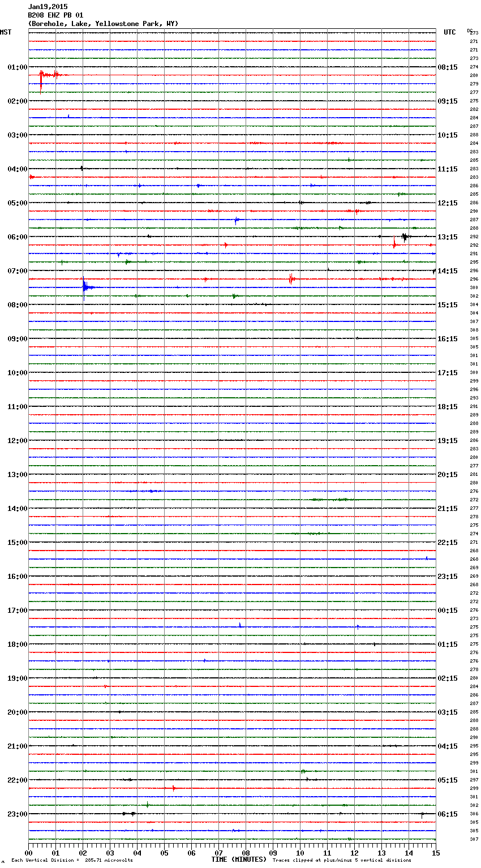
Task: Select the 01:00 MST time label
Action: tap(17, 67)
